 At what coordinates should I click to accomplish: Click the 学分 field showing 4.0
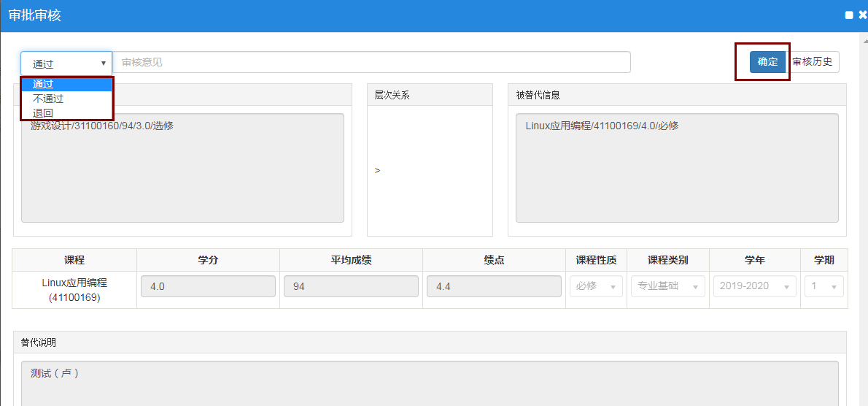tap(208, 286)
